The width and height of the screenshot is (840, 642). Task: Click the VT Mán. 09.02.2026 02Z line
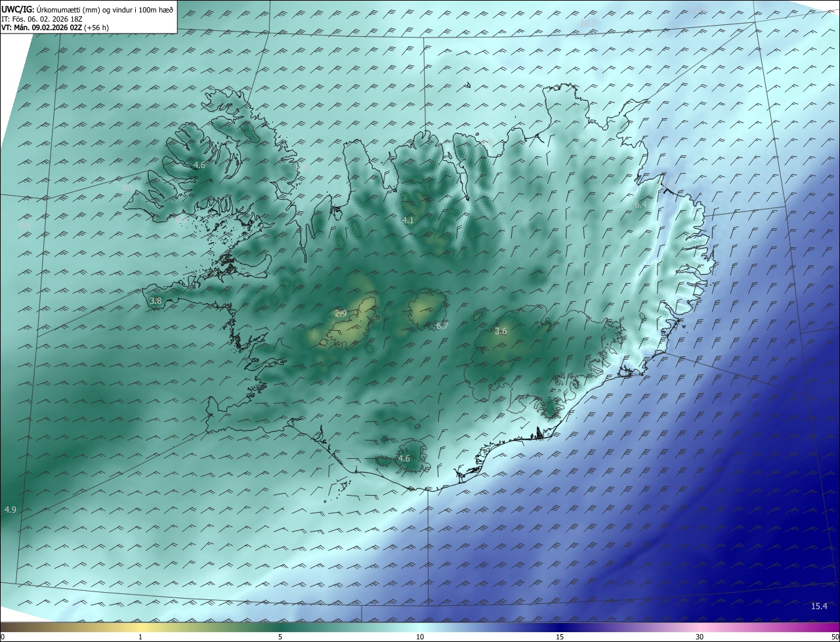point(54,28)
